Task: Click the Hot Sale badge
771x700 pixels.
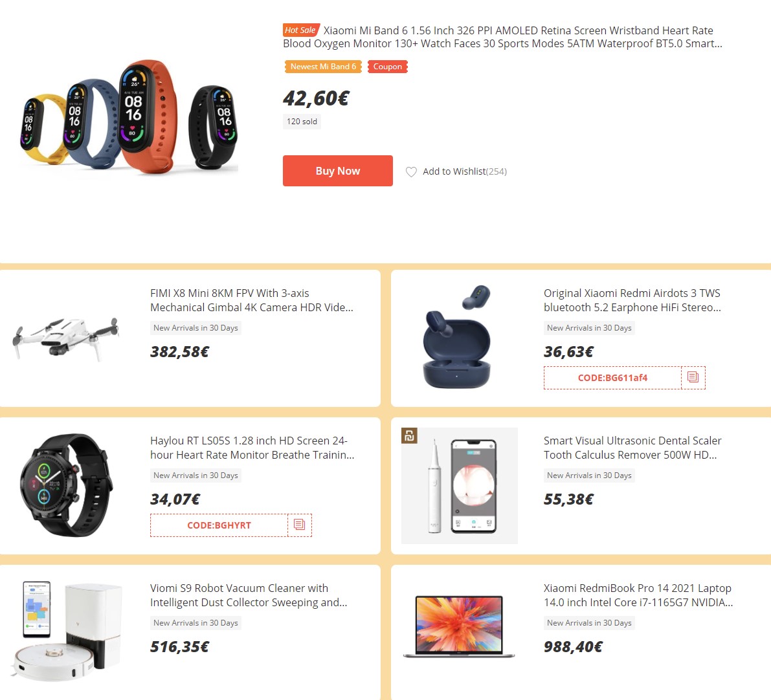Action: coord(301,30)
